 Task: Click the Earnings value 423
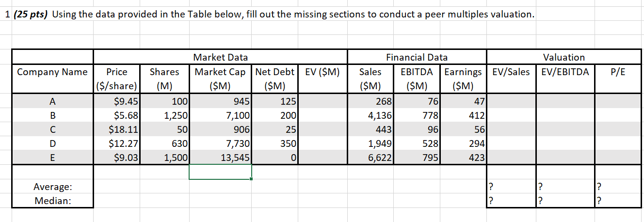pyautogui.click(x=464, y=158)
